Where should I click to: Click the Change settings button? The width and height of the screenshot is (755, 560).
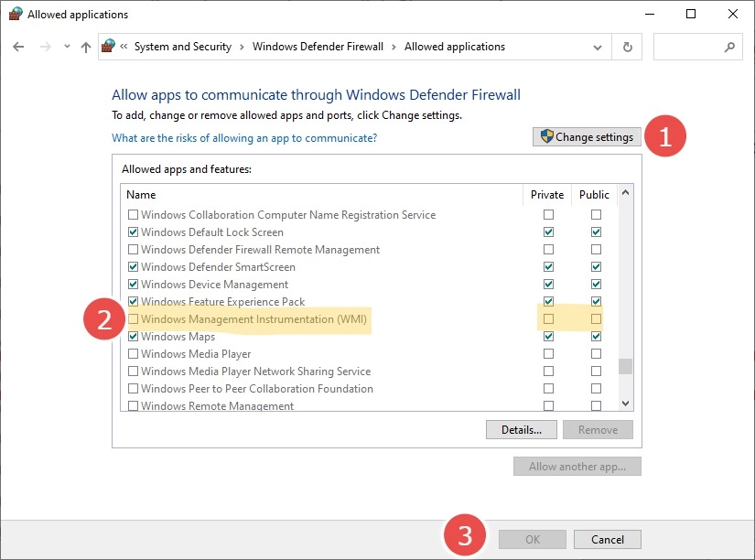[586, 137]
